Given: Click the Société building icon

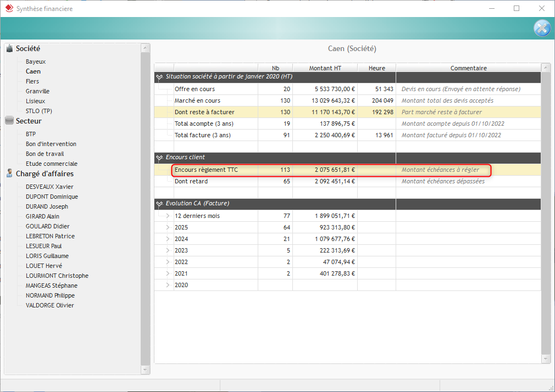Looking at the screenshot, I should [x=9, y=49].
